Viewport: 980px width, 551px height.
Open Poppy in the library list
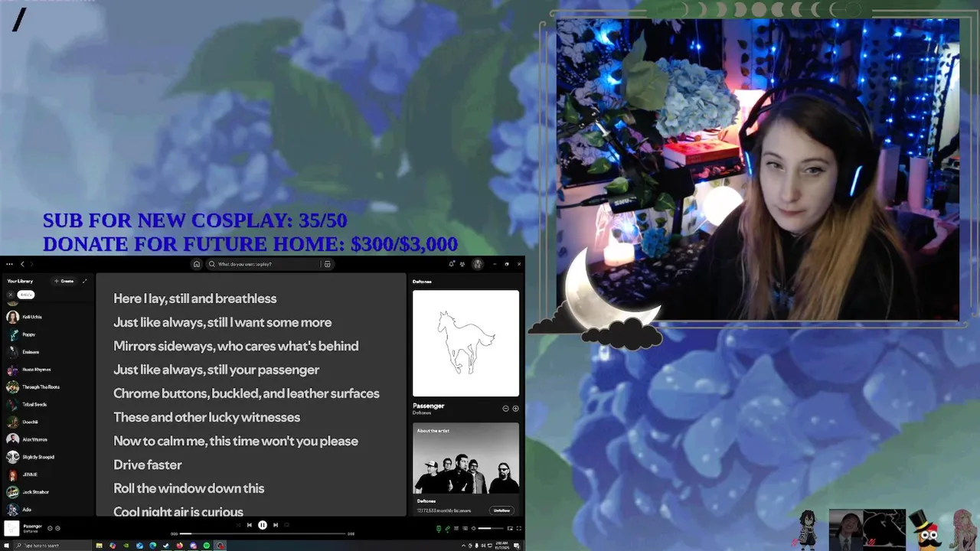(47, 334)
